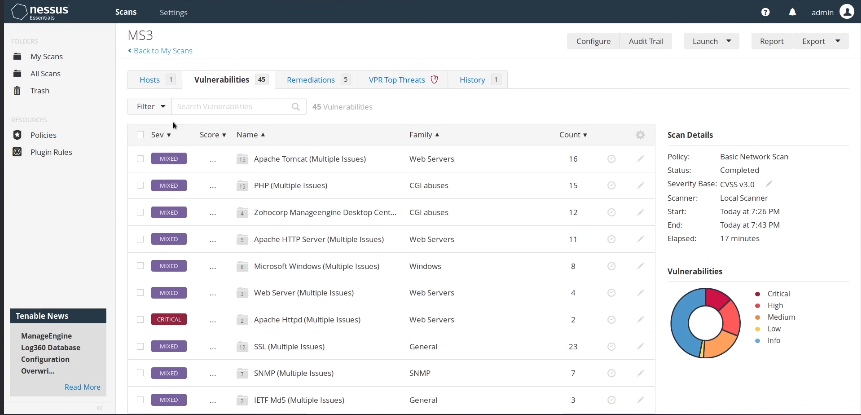This screenshot has height=415, width=861.
Task: Click the admin user avatar icon
Action: (846, 12)
